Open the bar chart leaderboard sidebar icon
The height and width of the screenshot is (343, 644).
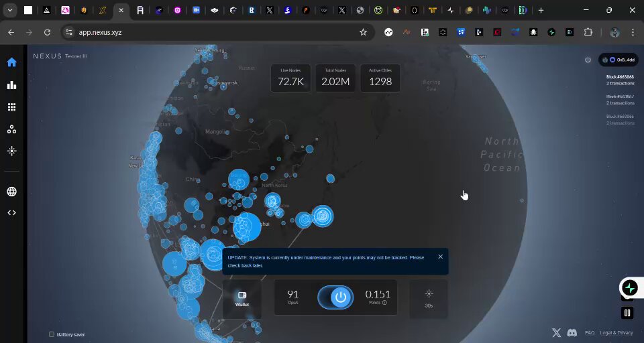point(11,85)
